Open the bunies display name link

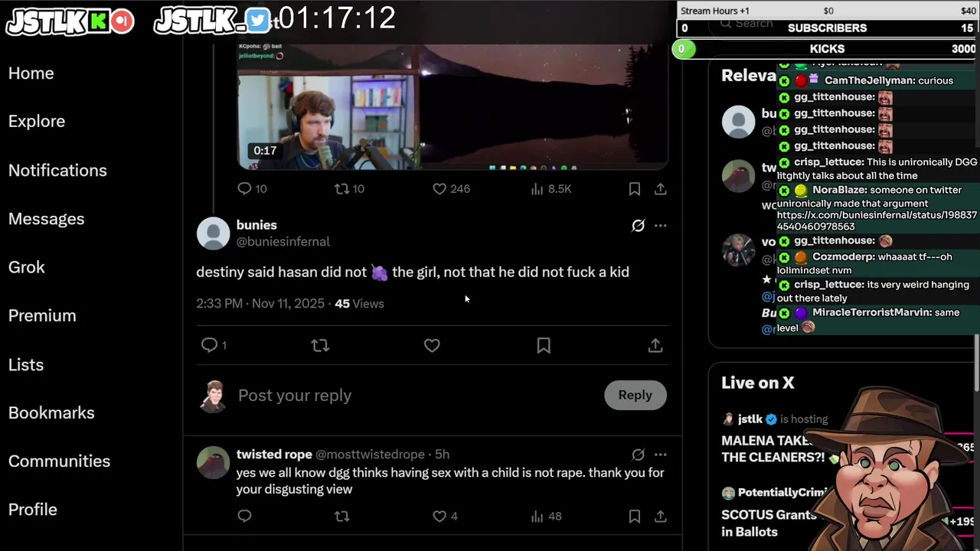coord(256,225)
